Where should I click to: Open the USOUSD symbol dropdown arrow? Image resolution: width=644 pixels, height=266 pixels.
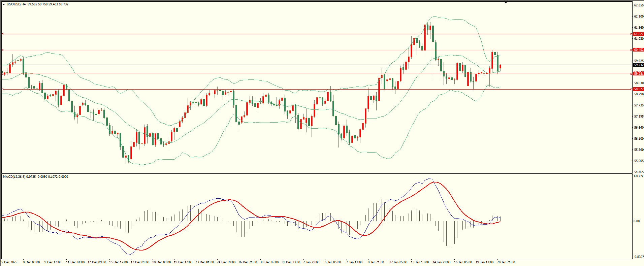(4, 4)
